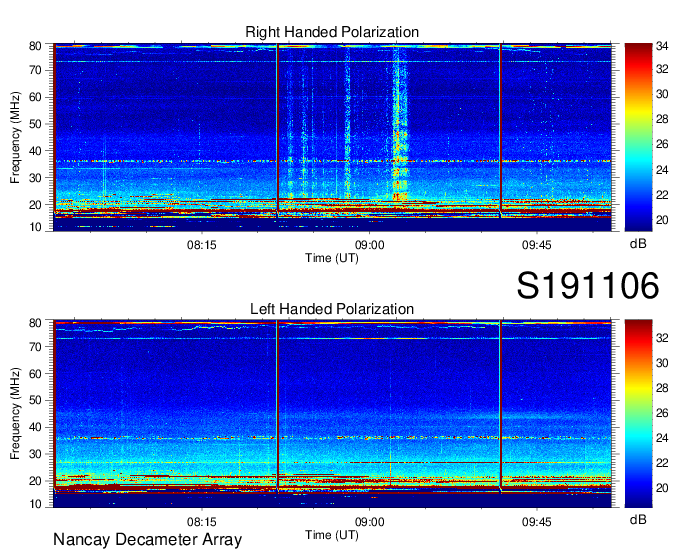The height and width of the screenshot is (552, 680).
Task: Click the 'Right Handed Polarization' plot title
Action: (332, 32)
